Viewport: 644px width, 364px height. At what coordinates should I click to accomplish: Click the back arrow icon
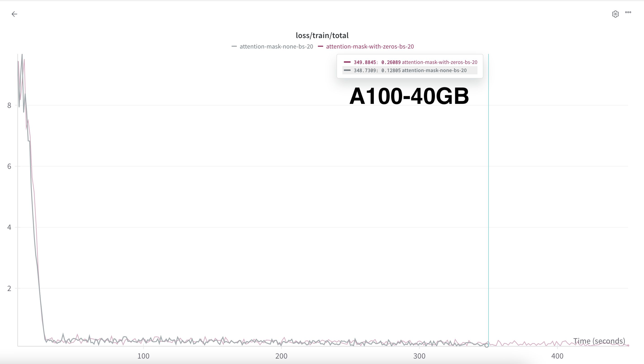coord(14,14)
